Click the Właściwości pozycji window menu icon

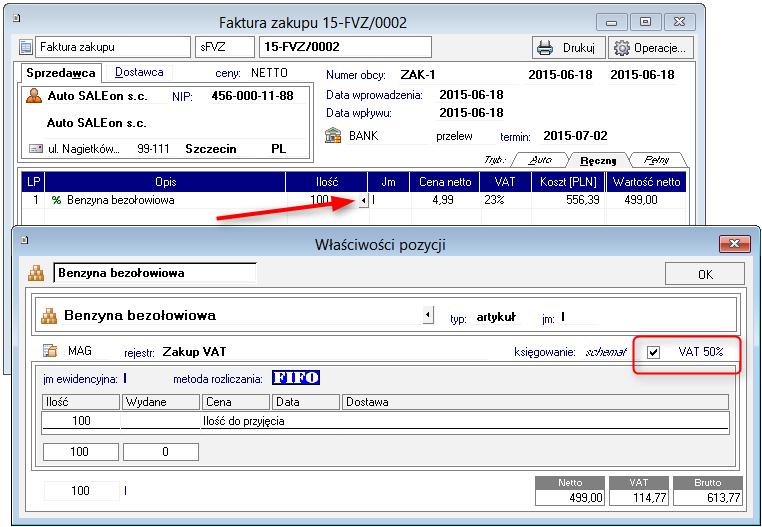[24, 240]
